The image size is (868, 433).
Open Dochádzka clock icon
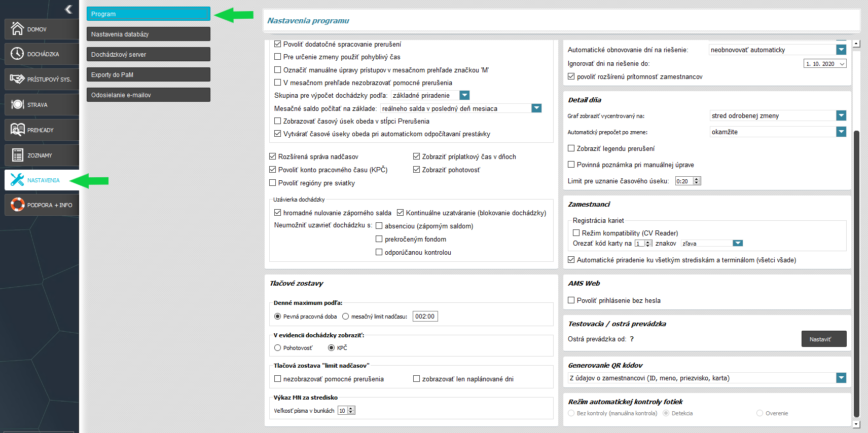pyautogui.click(x=17, y=54)
